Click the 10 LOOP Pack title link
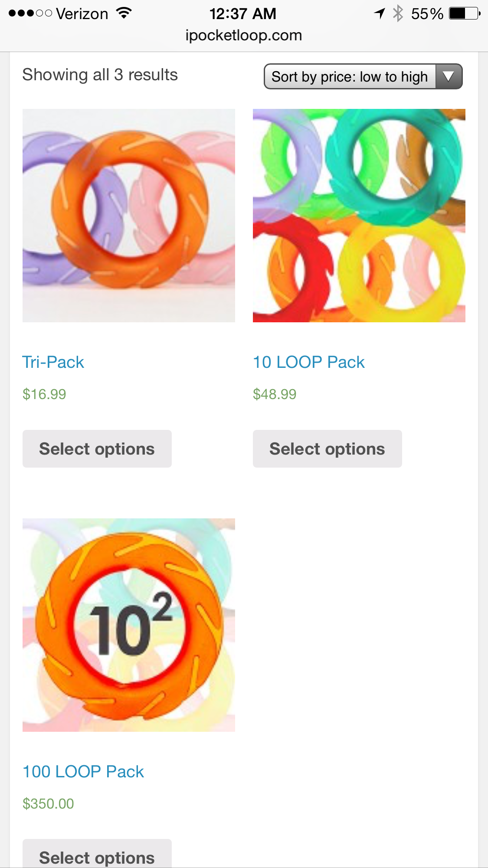Screen dimensions: 488x868 [309, 362]
